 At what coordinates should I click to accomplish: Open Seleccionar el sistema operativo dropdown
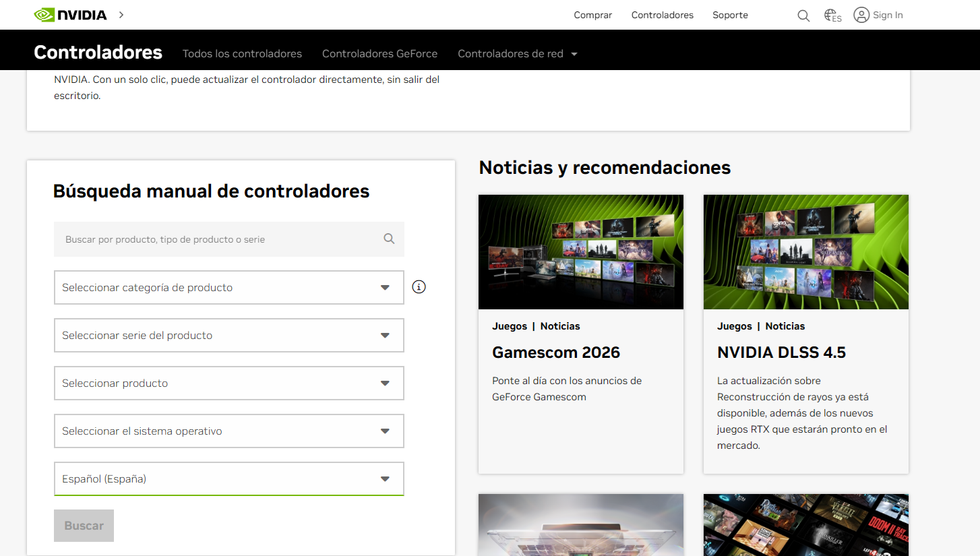pyautogui.click(x=229, y=431)
